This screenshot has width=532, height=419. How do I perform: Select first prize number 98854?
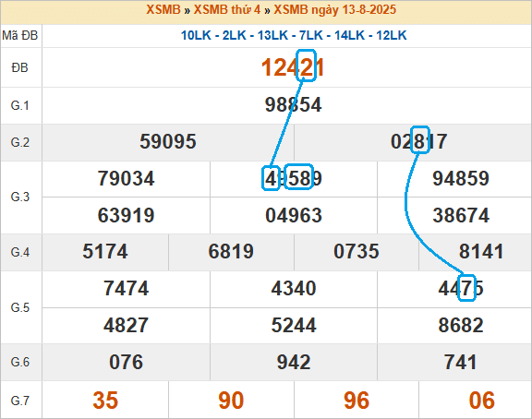293,105
